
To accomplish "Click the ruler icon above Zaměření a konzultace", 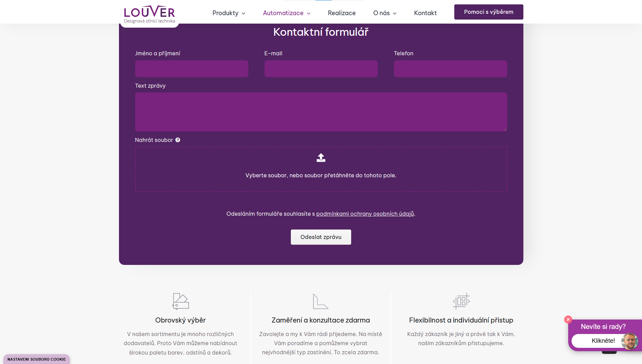I will pos(320,301).
